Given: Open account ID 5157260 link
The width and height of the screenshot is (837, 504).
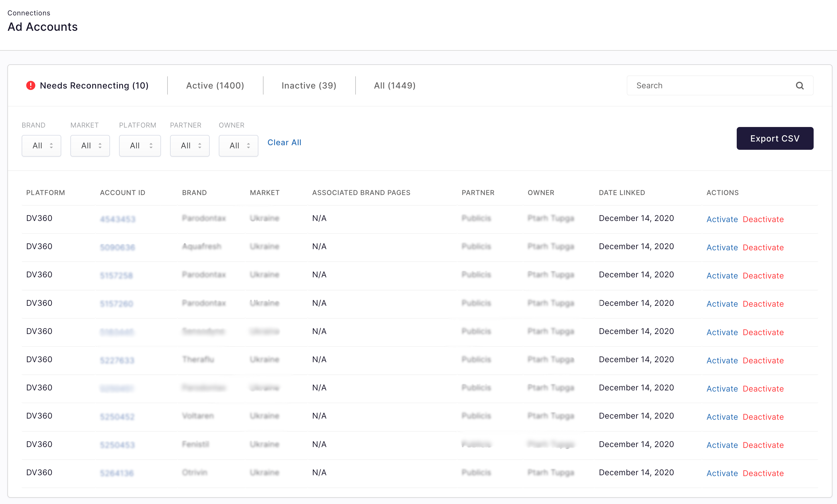Looking at the screenshot, I should [x=117, y=304].
